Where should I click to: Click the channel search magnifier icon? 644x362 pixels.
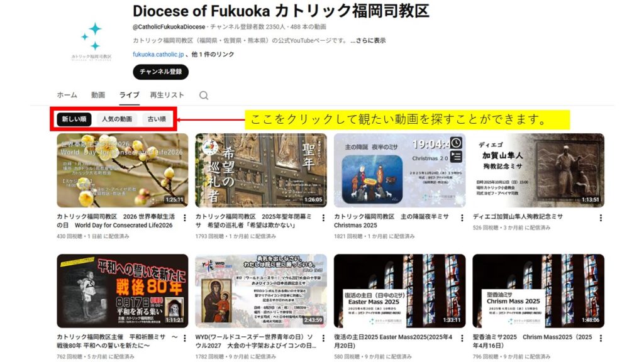(204, 96)
